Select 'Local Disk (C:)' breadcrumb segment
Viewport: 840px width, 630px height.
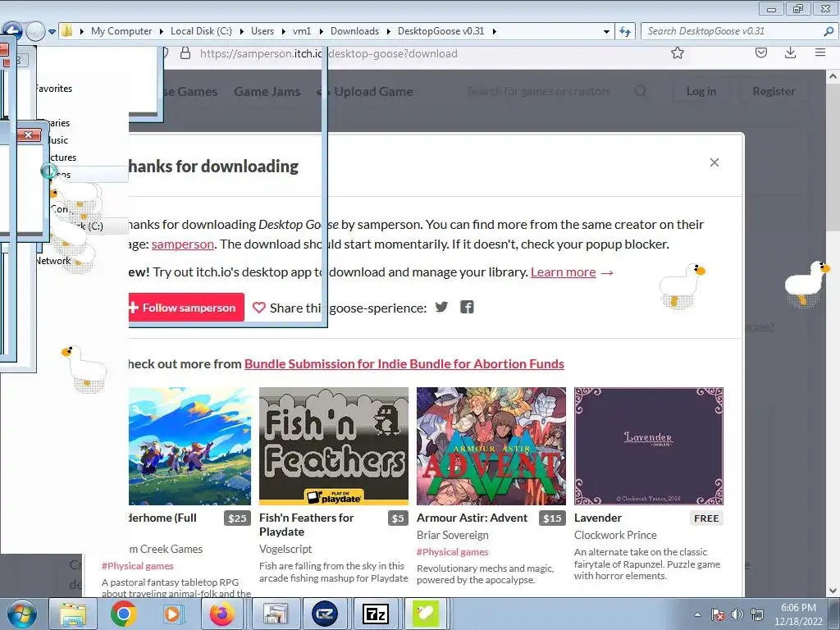[x=201, y=31]
